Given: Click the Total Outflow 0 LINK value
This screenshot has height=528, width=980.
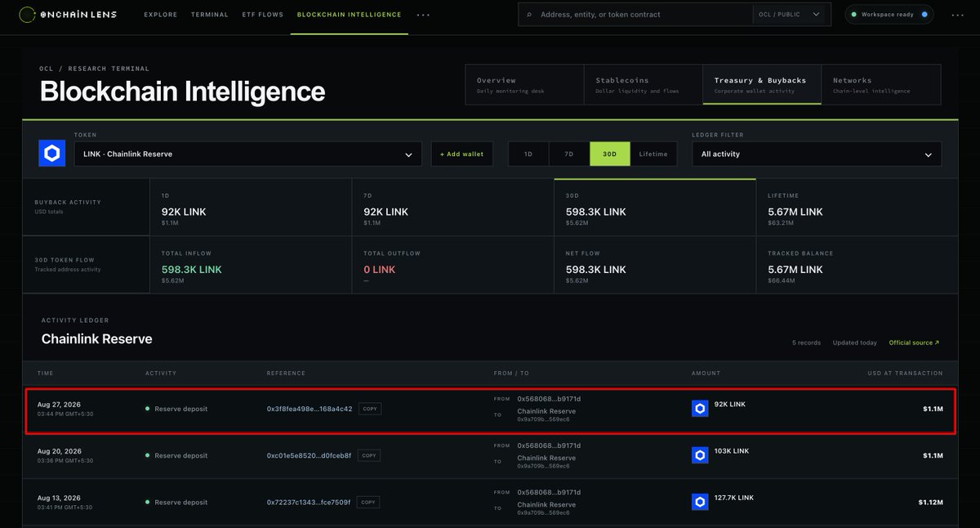Looking at the screenshot, I should (x=379, y=270).
